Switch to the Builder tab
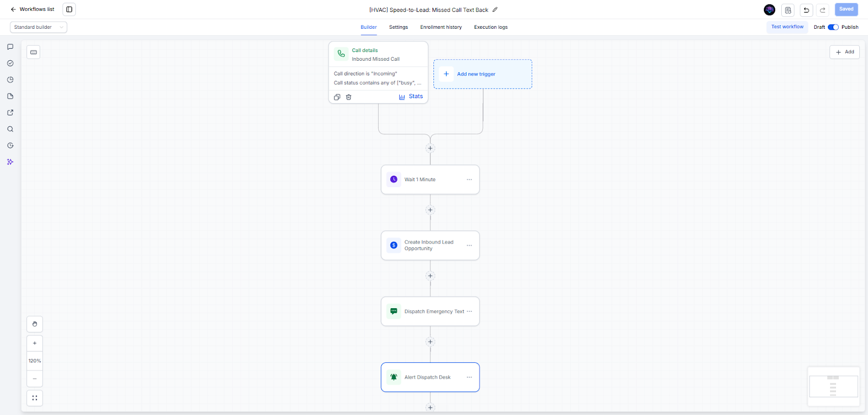Screen dimensions: 868x415 [x=369, y=27]
